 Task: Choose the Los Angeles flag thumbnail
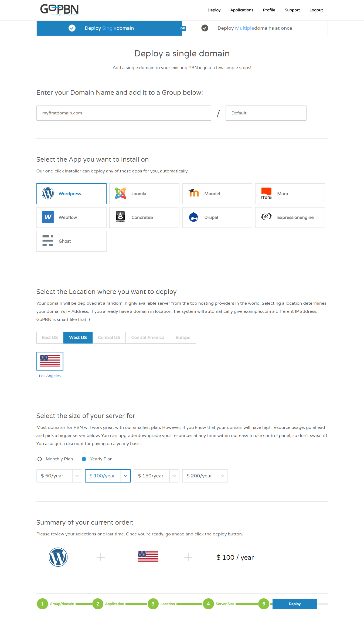click(50, 361)
